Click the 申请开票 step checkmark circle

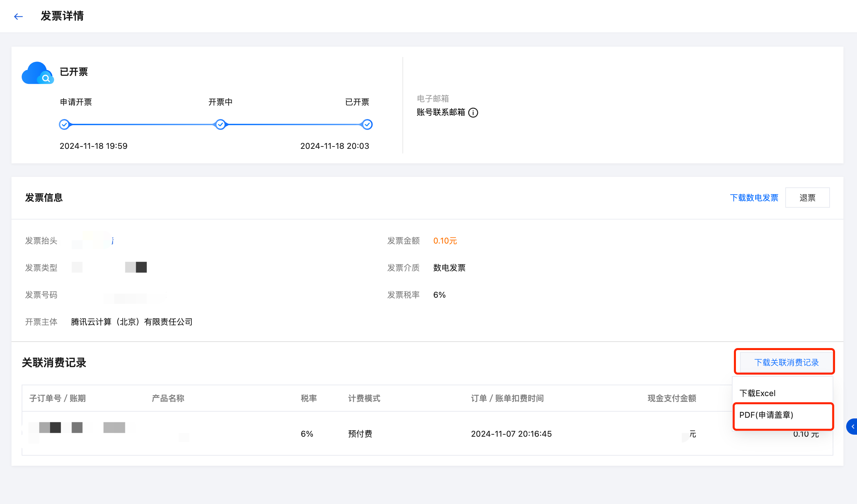pos(64,124)
